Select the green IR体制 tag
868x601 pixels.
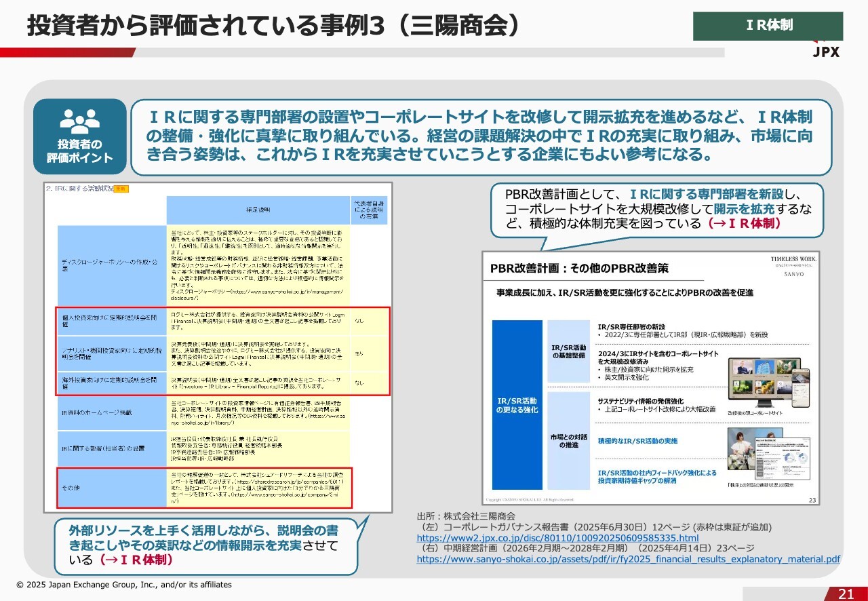coord(768,26)
